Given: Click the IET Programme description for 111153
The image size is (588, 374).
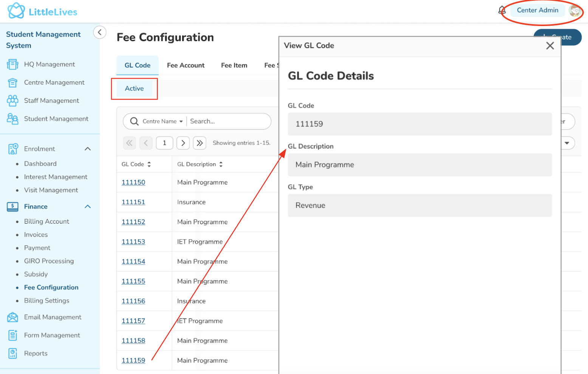Looking at the screenshot, I should [x=200, y=242].
